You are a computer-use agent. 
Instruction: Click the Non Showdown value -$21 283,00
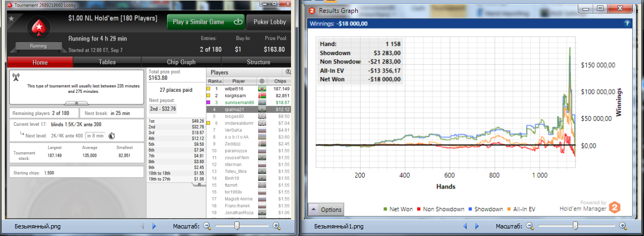point(385,62)
